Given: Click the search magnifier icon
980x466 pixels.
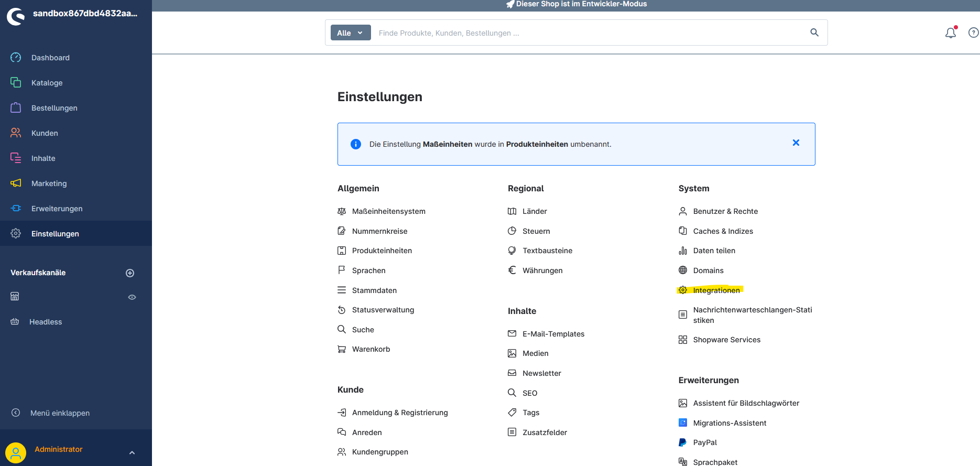Looking at the screenshot, I should [x=814, y=32].
